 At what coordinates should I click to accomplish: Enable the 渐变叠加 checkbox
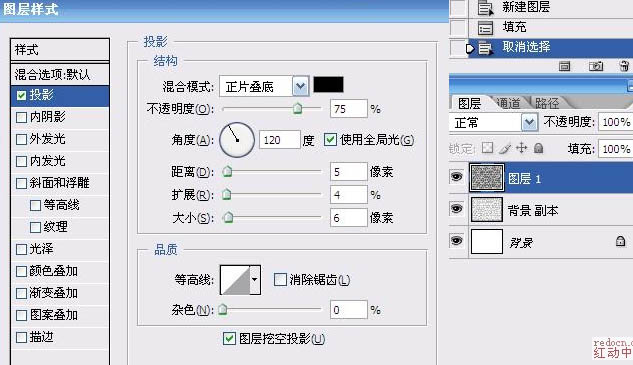click(x=21, y=293)
